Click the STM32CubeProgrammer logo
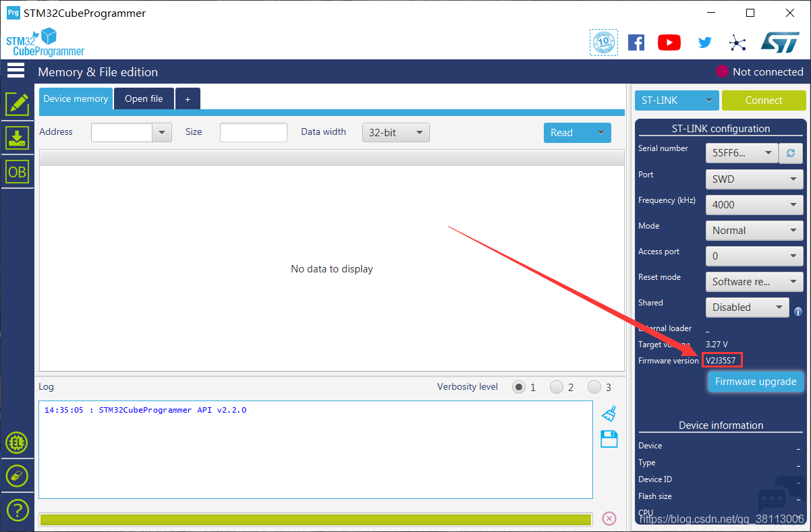The width and height of the screenshot is (811, 532). (45, 42)
